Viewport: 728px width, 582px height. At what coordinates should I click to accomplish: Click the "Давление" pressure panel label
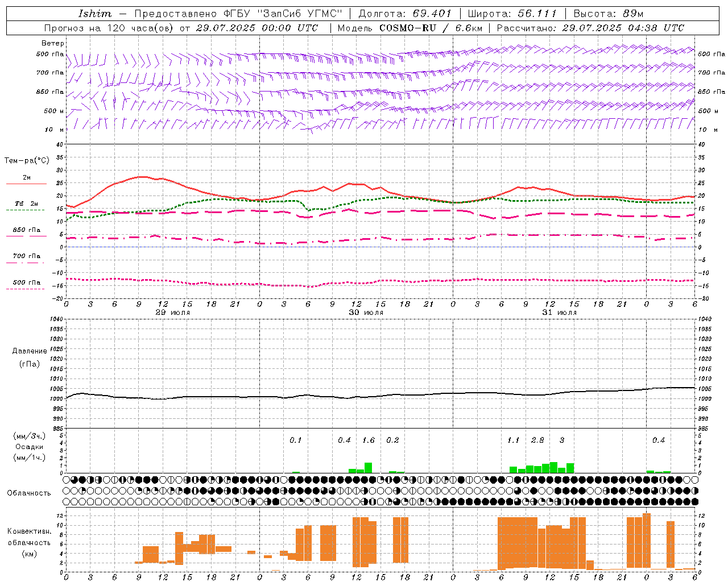(x=30, y=351)
